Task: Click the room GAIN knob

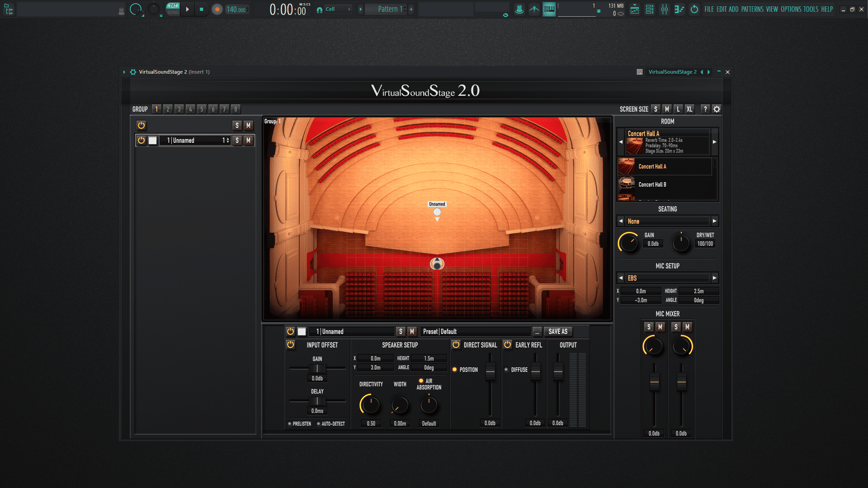Action: pos(629,243)
